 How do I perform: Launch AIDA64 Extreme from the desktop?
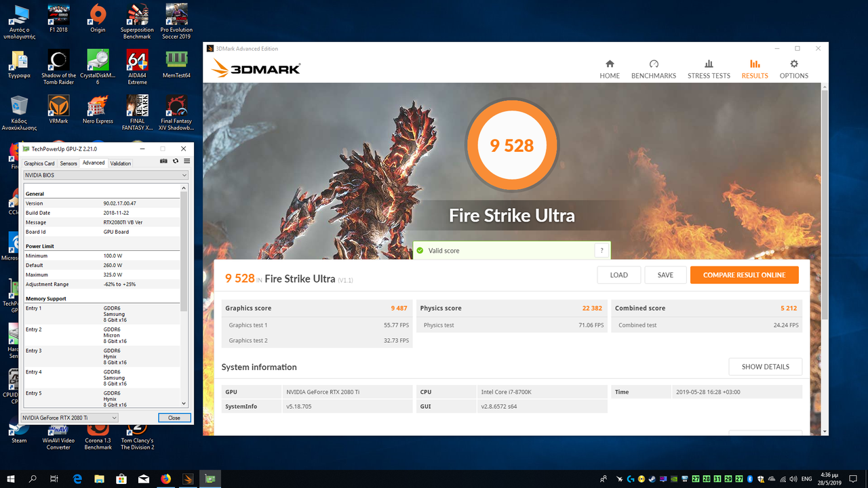137,67
